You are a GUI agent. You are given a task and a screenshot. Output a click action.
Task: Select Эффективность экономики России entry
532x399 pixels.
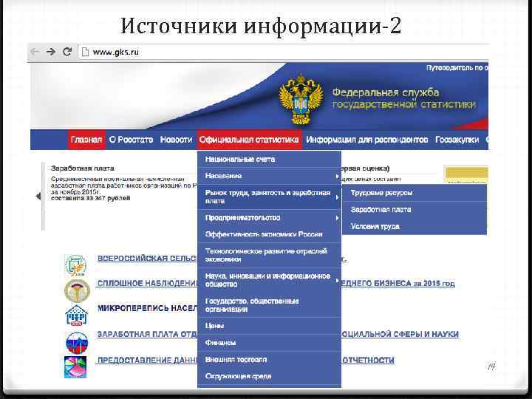pos(269,234)
